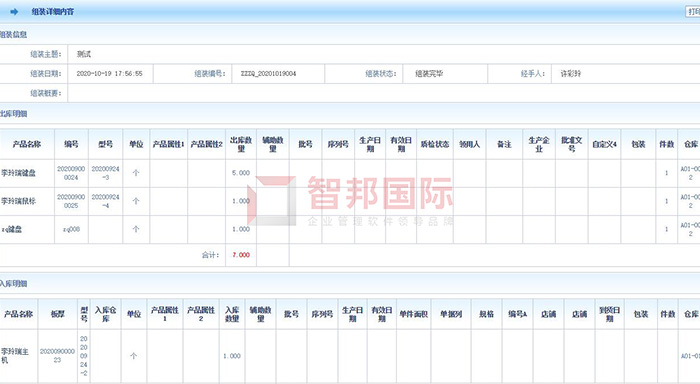Image resolution: width=700 pixels, height=384 pixels.
Task: Click the 编号 header in the 出库明细 table
Action: click(x=71, y=144)
